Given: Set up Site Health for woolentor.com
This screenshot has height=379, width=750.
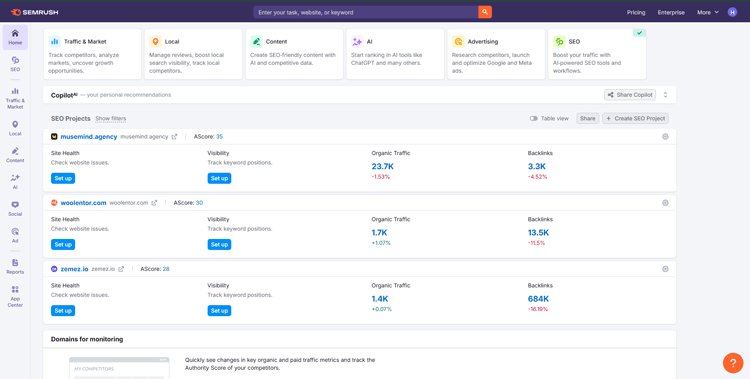Looking at the screenshot, I should tap(63, 245).
